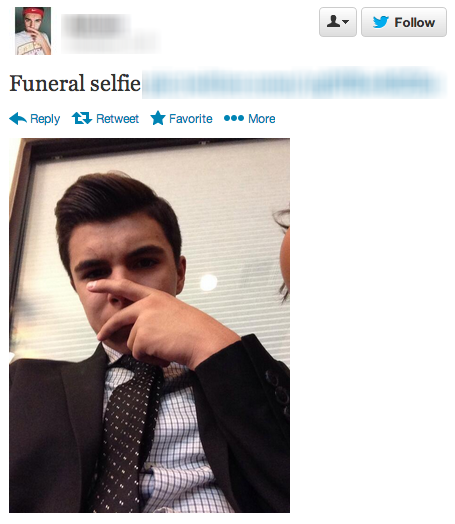Click the person silhouette icon
The height and width of the screenshot is (524, 455).
tap(333, 22)
